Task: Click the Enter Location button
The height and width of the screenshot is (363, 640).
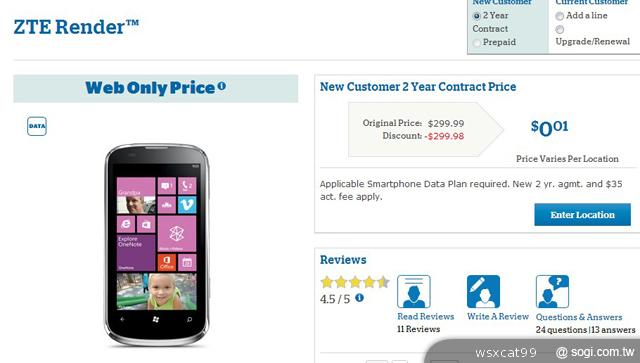Action: [582, 215]
